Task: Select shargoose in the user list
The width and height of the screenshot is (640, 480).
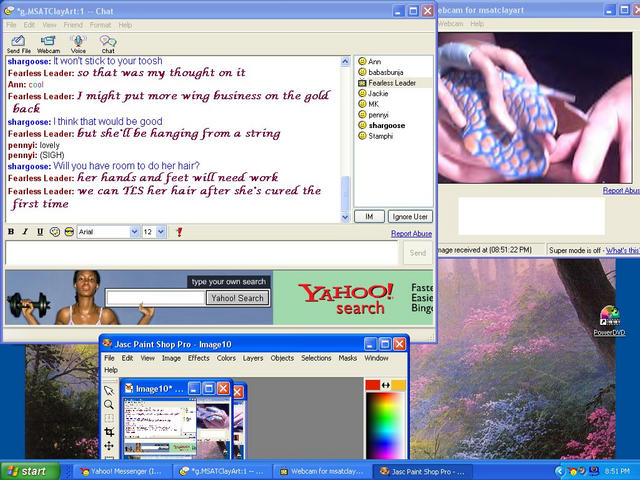Action: pos(387,125)
